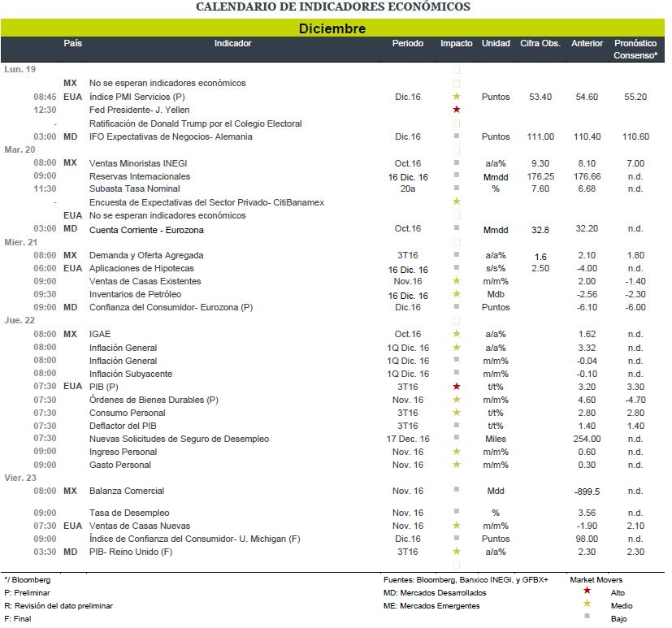Click the yellow star for índice PMI Servicios

[x=457, y=97]
